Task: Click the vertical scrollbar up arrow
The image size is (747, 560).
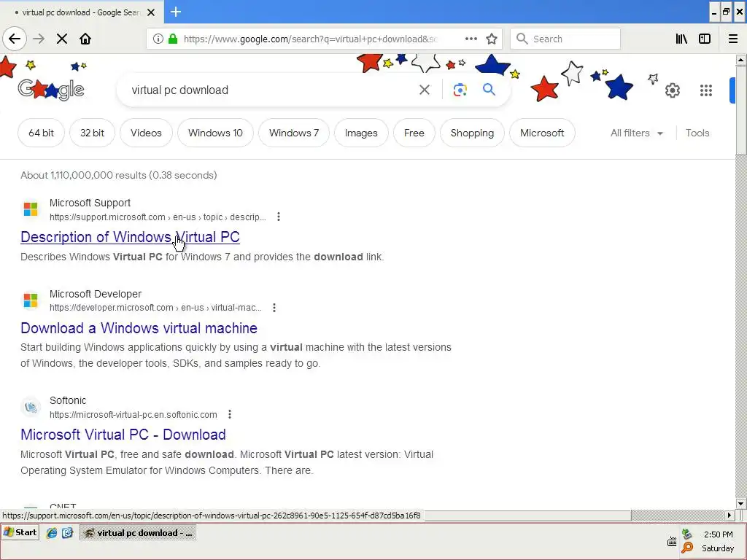Action: click(x=740, y=60)
